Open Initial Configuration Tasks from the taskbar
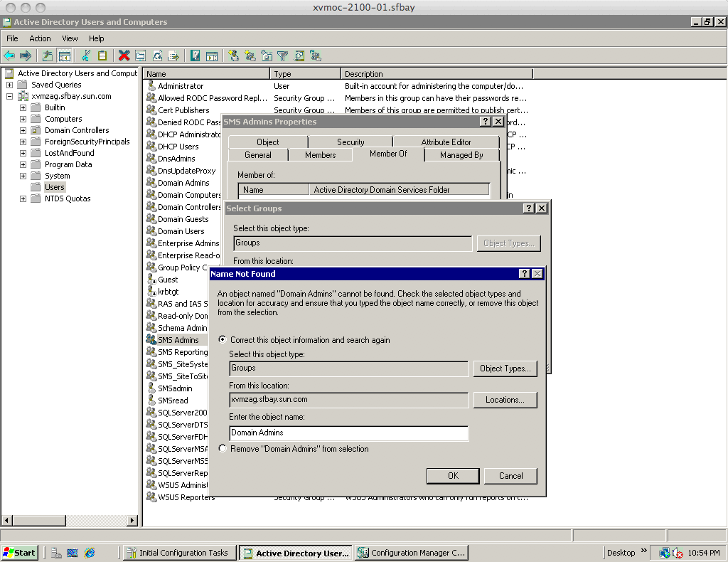The height and width of the screenshot is (562, 728). 179,553
